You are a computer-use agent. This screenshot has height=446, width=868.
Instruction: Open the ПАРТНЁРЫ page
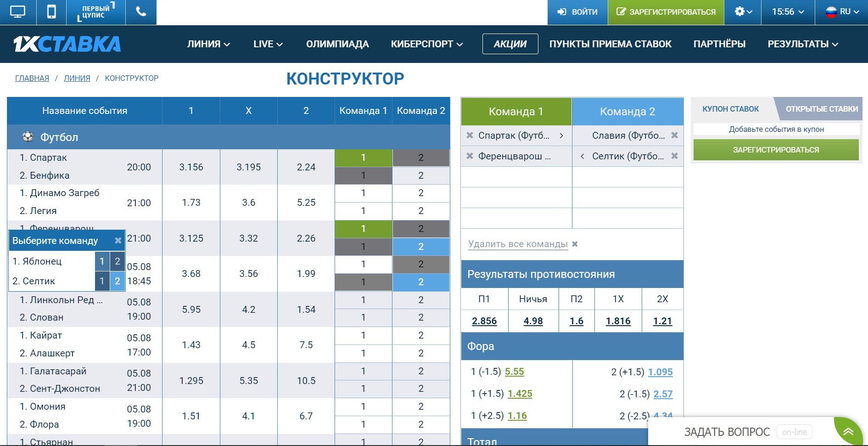tap(719, 44)
